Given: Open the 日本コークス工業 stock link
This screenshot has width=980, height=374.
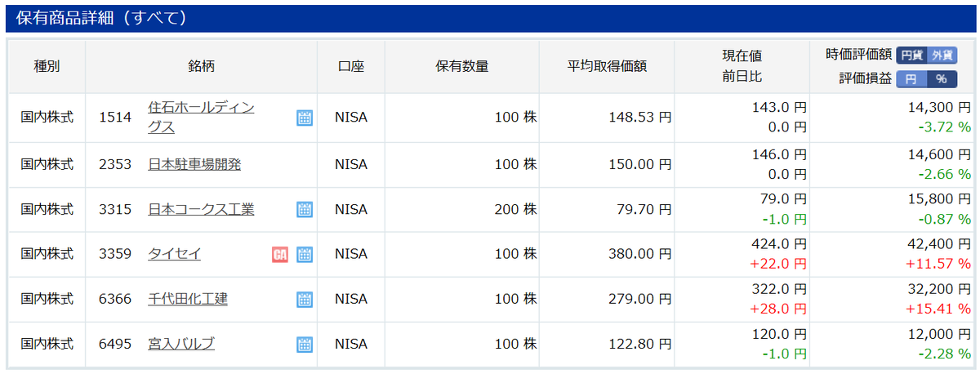Looking at the screenshot, I should pyautogui.click(x=201, y=210).
